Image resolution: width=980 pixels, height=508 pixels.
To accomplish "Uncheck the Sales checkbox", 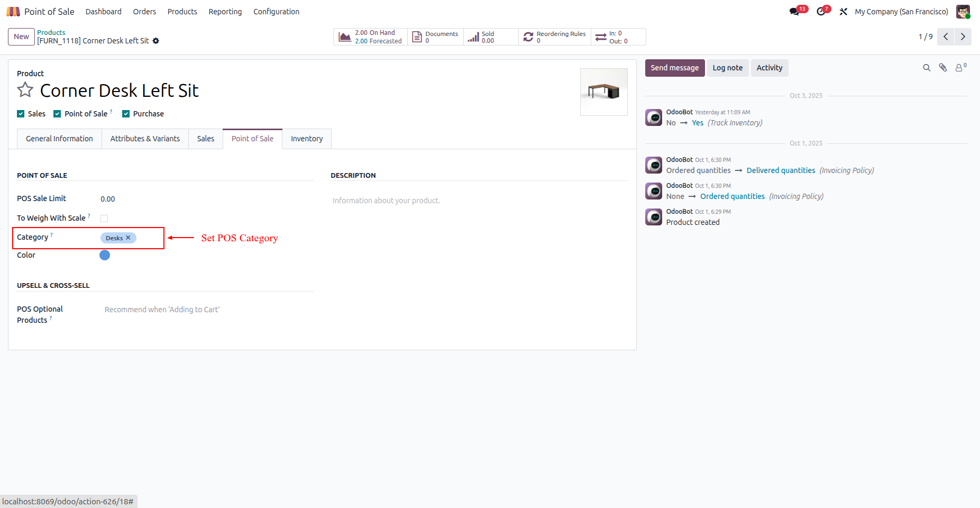I will 21,114.
